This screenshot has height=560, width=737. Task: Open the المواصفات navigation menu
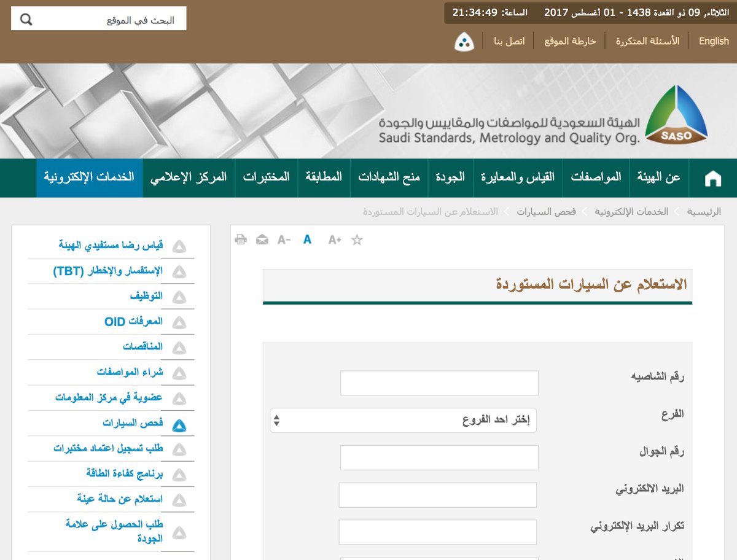point(596,177)
